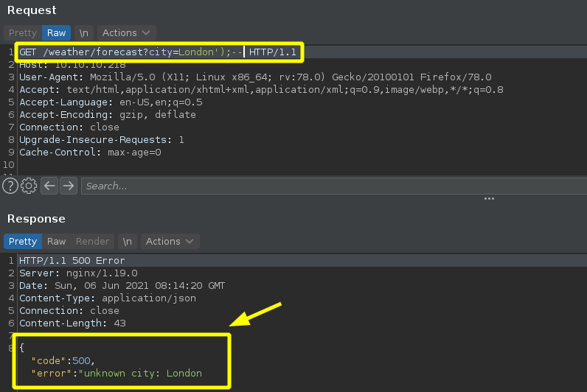Go to next search match arrow

(69, 186)
